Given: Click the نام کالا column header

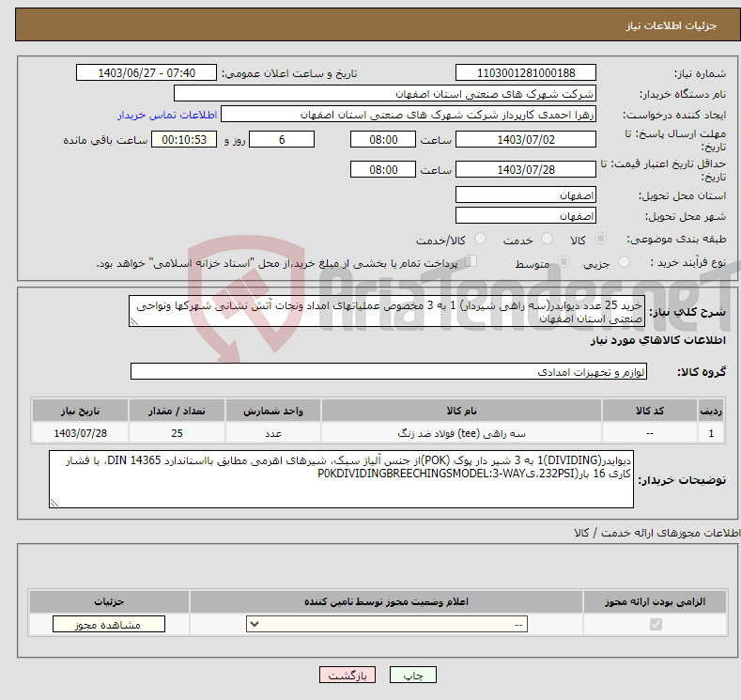Looking at the screenshot, I should coord(461,411).
